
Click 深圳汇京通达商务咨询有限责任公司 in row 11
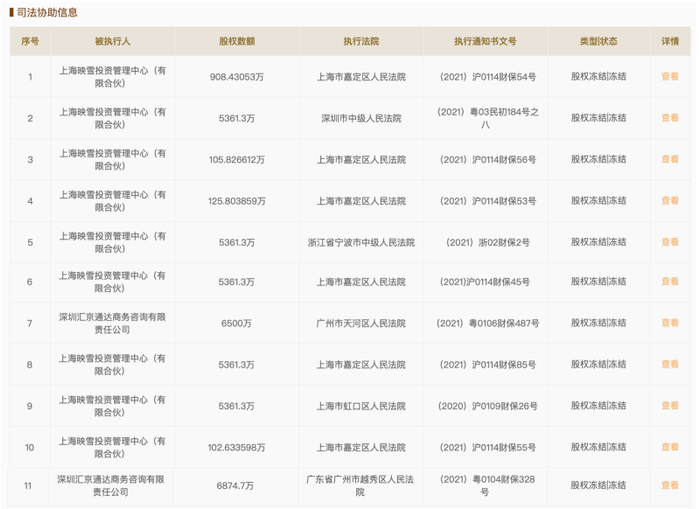coord(111,486)
